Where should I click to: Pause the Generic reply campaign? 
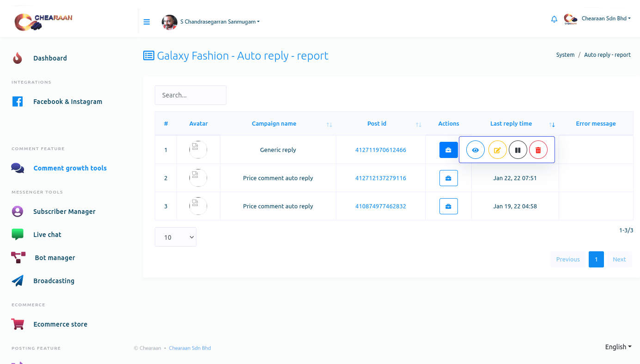tap(518, 150)
